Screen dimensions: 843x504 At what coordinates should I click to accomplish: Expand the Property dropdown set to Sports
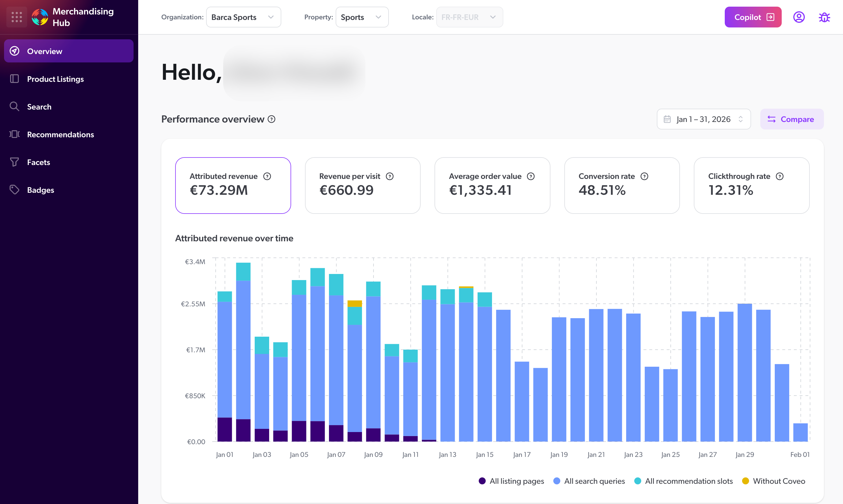[x=362, y=17]
